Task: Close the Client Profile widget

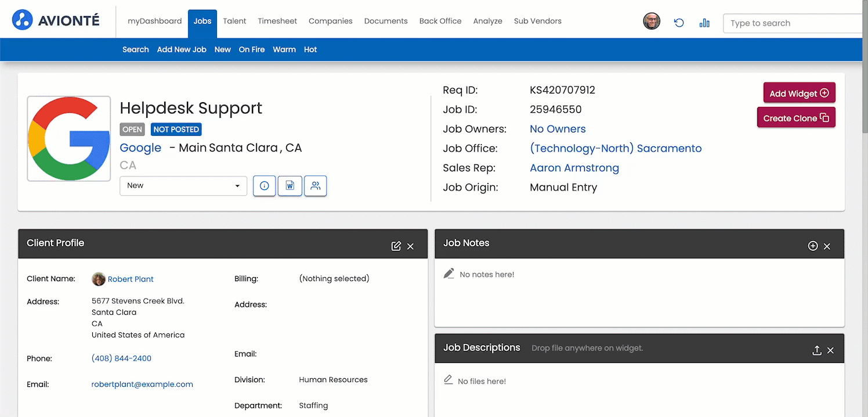Action: click(x=411, y=246)
